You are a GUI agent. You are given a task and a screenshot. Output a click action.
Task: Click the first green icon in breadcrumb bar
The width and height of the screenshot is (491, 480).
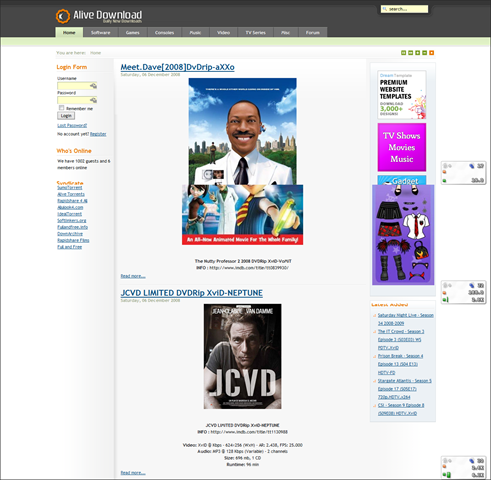[x=404, y=53]
